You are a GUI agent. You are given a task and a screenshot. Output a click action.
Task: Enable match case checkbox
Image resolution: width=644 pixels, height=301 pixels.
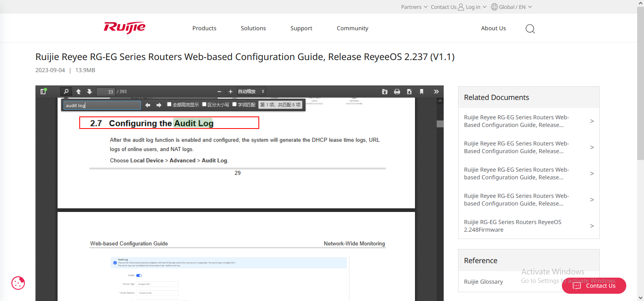[x=204, y=104]
